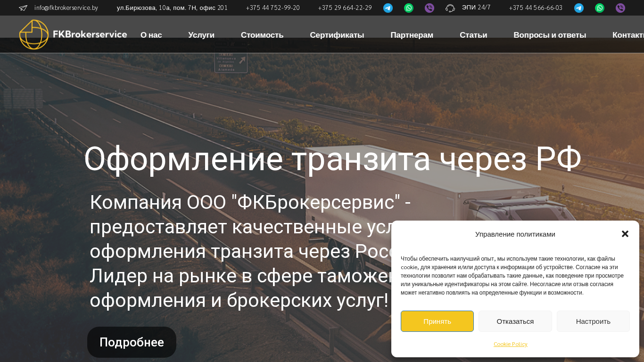Open Telegram icon beside +375 44 566-66-03
This screenshot has height=362, width=644.
click(579, 8)
